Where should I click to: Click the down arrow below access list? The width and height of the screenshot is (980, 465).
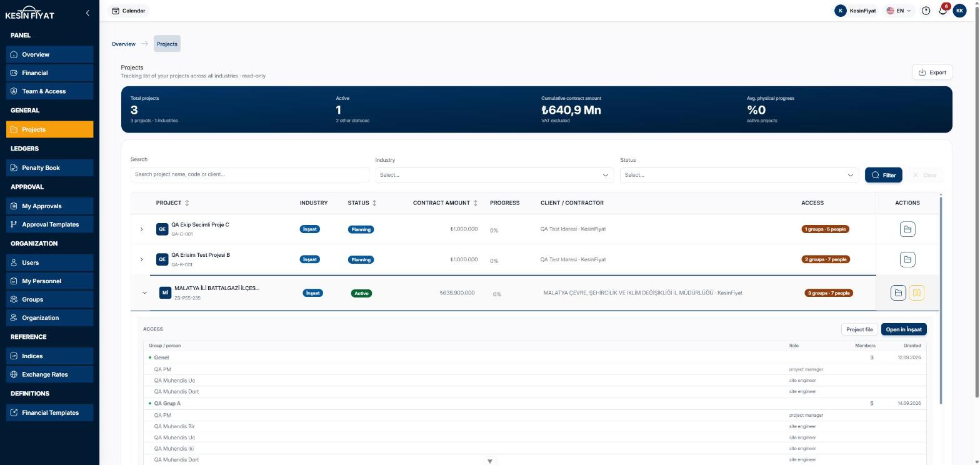pyautogui.click(x=490, y=461)
